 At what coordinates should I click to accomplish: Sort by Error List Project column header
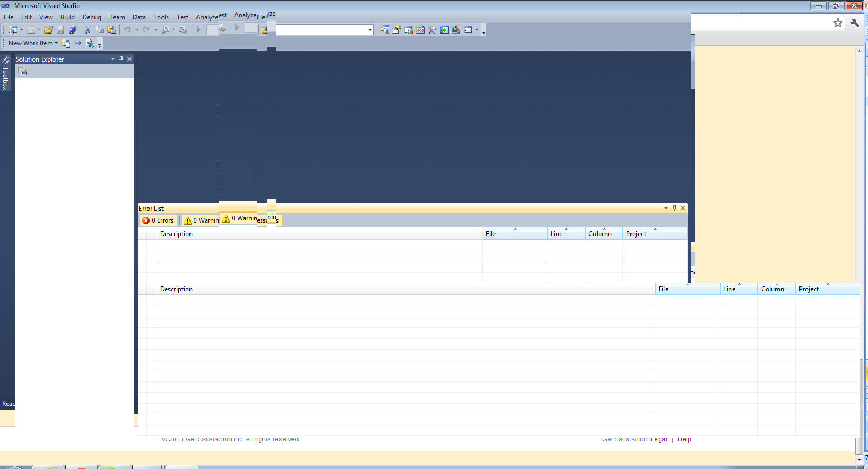click(655, 234)
